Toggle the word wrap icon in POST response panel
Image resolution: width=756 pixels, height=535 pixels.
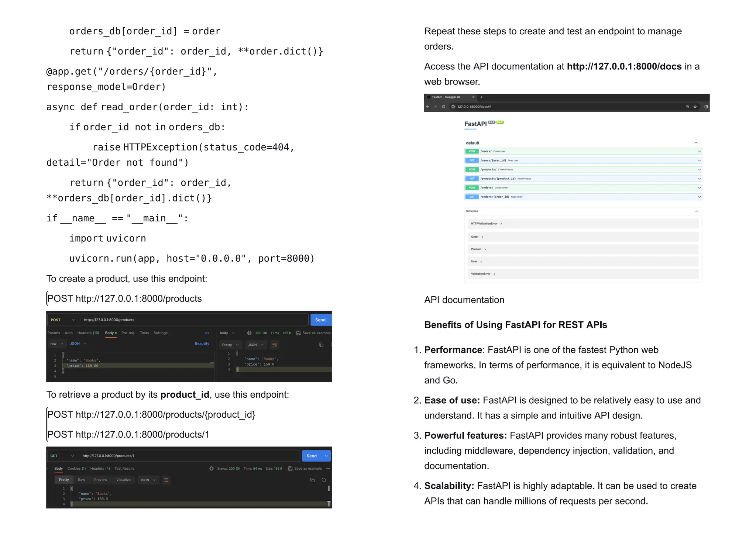[274, 345]
